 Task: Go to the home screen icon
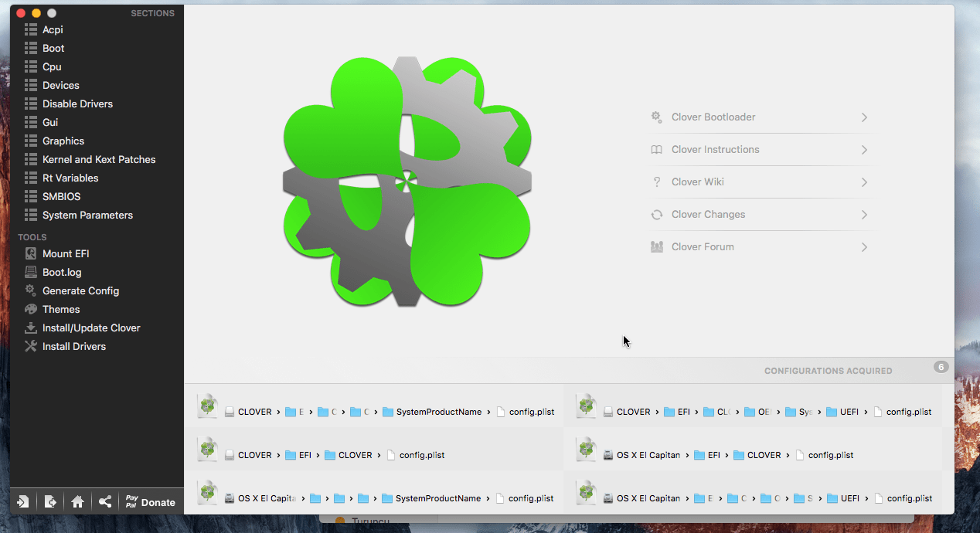(77, 502)
